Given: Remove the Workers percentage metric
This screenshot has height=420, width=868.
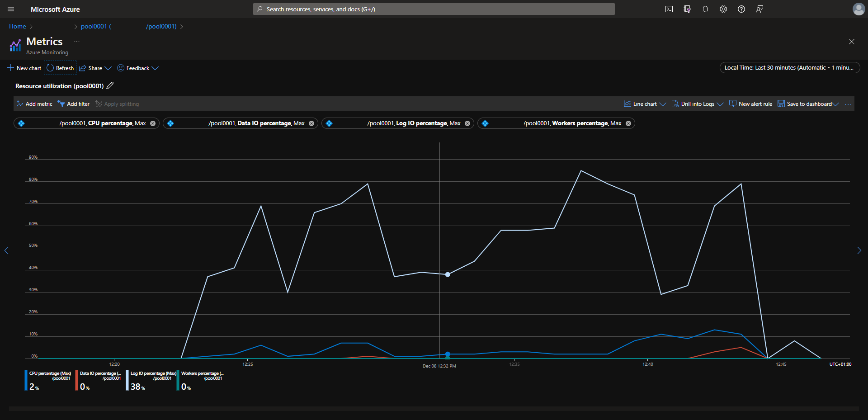Looking at the screenshot, I should 628,123.
